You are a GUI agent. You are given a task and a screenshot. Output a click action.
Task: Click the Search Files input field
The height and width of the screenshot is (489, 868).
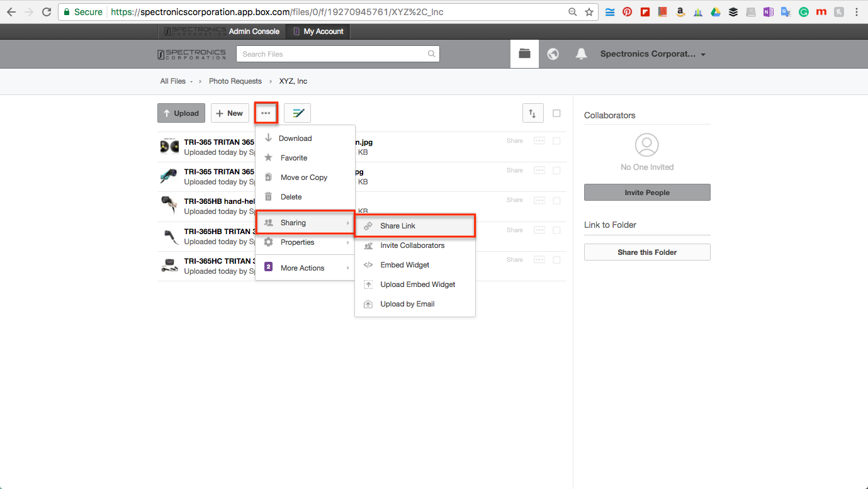pos(334,54)
